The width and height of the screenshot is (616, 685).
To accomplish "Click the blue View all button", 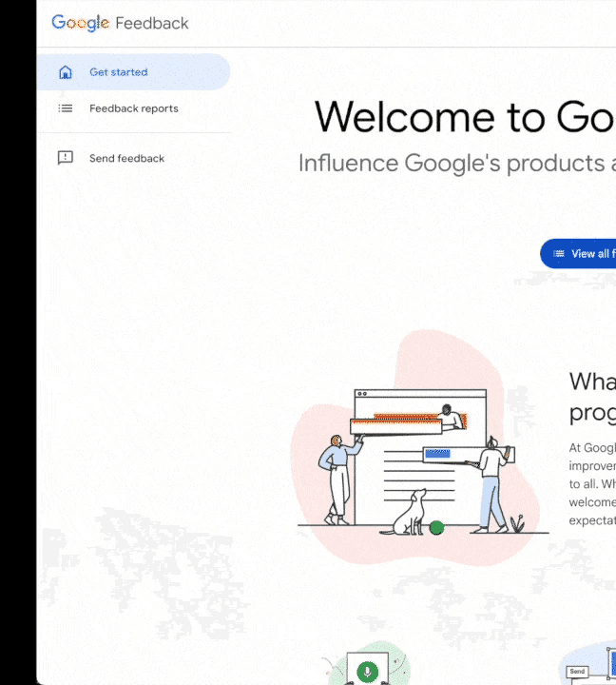I will 578,254.
